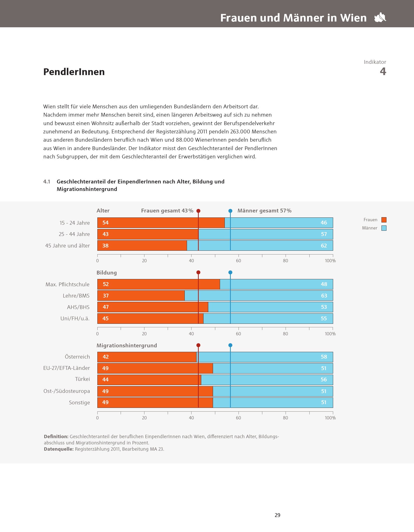This screenshot has height=532, width=414.
Task: Select the blue Max. Pflichtschule segment showing 48
Action: coord(275,284)
